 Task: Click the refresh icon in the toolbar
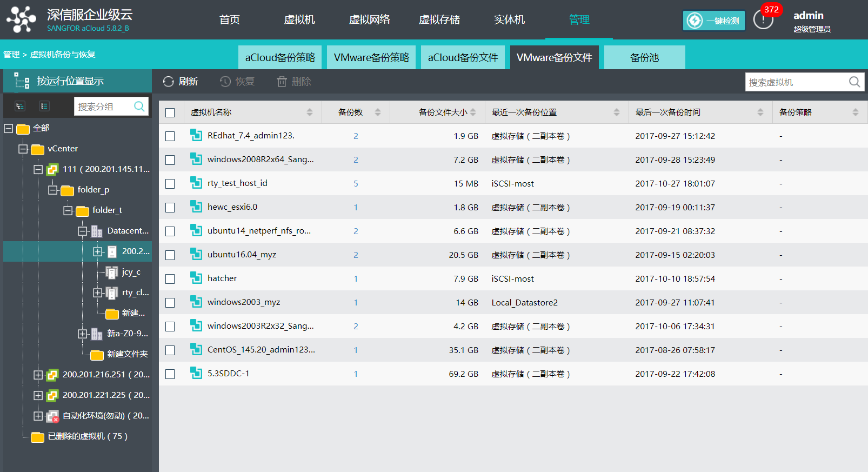click(x=169, y=82)
